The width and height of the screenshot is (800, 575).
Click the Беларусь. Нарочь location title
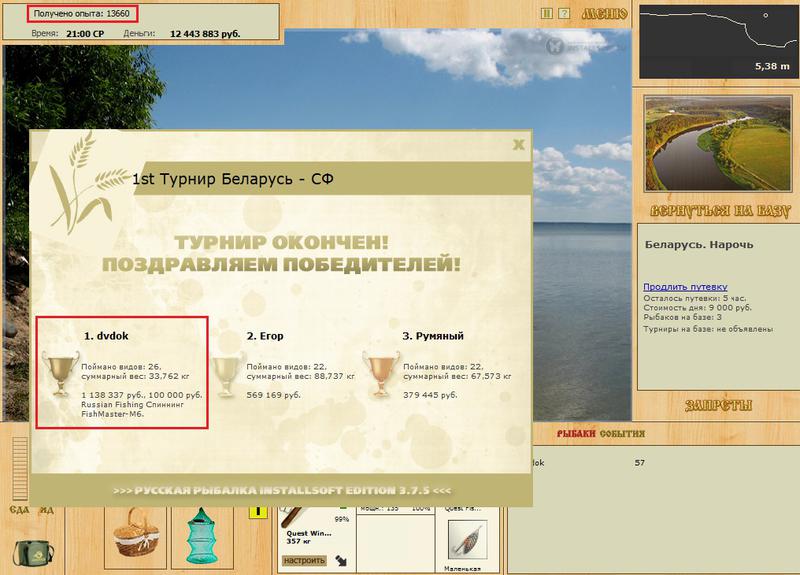tap(699, 244)
